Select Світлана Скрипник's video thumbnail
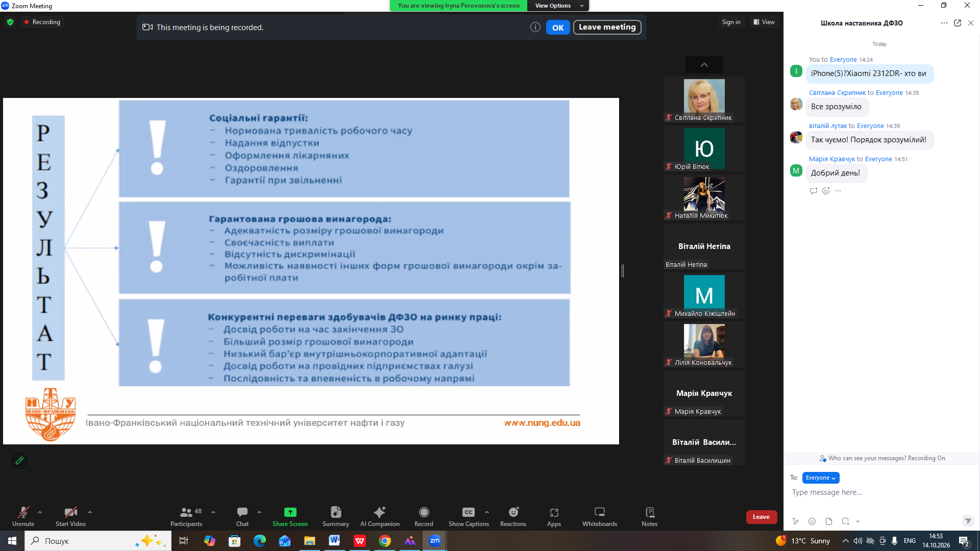 coord(704,99)
